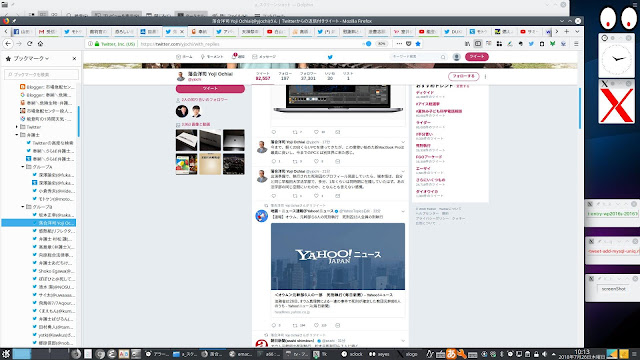Image resolution: width=640 pixels, height=360 pixels.
Task: Open Twitter notifications with red badge
Action: [238, 57]
